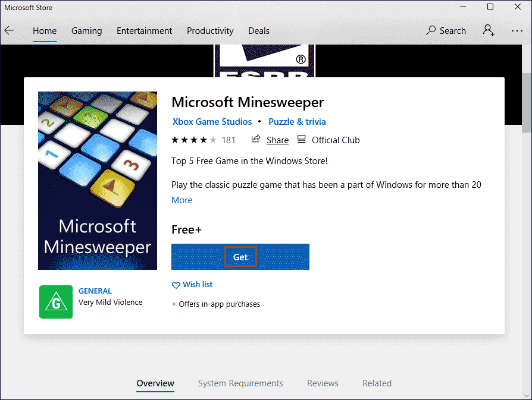This screenshot has width=532, height=400.
Task: Click the Share link text
Action: (277, 140)
